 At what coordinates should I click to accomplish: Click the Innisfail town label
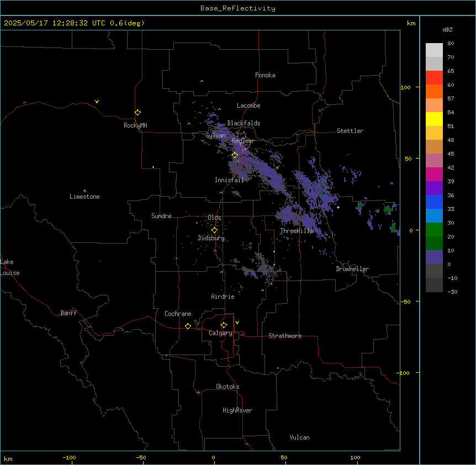(x=229, y=180)
